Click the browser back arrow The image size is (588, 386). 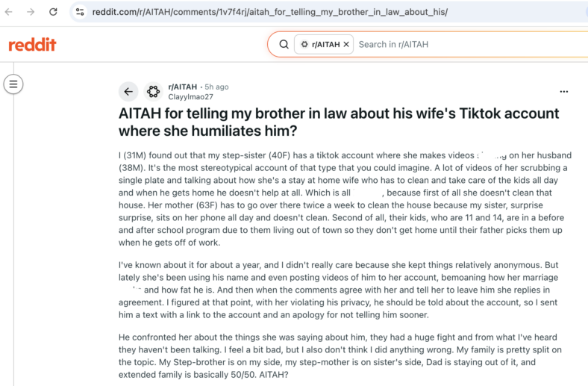9,12
